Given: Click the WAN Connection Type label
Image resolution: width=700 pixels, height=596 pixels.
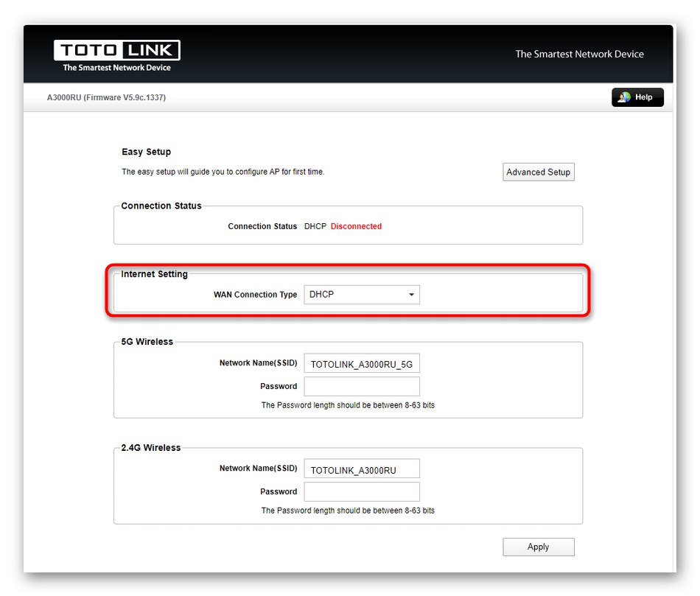Looking at the screenshot, I should pyautogui.click(x=255, y=295).
